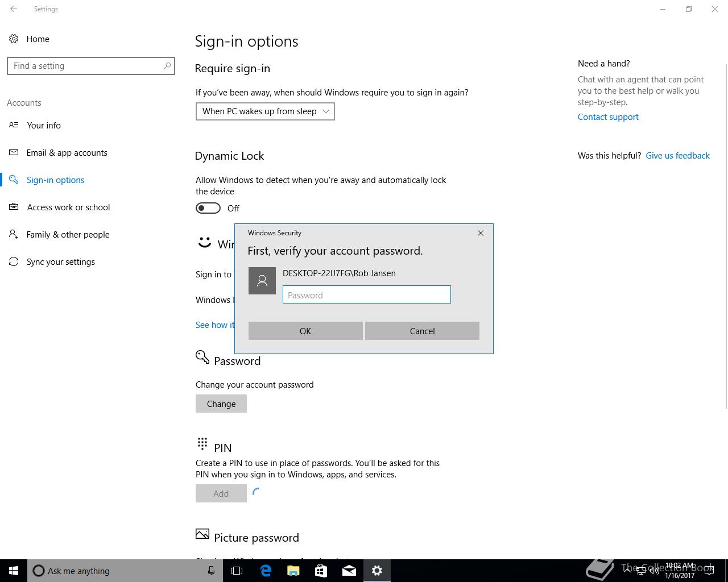The width and height of the screenshot is (728, 582).
Task: Click the Home label in sidebar
Action: (38, 39)
